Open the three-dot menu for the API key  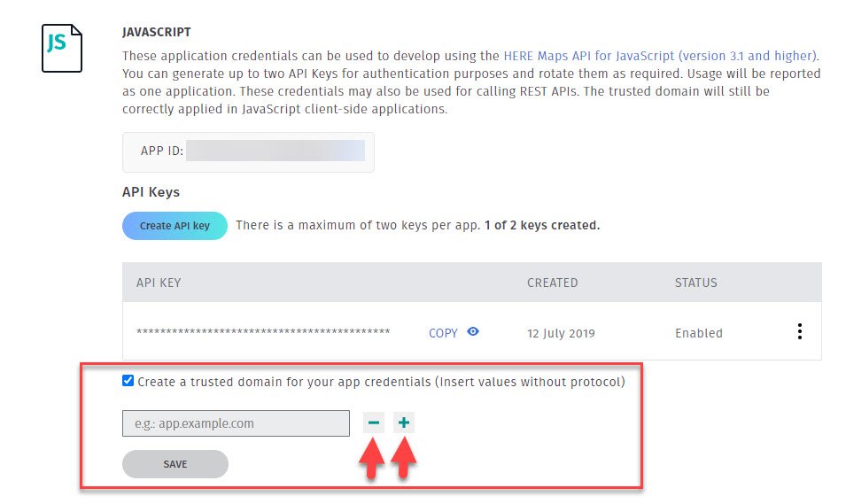[x=800, y=331]
